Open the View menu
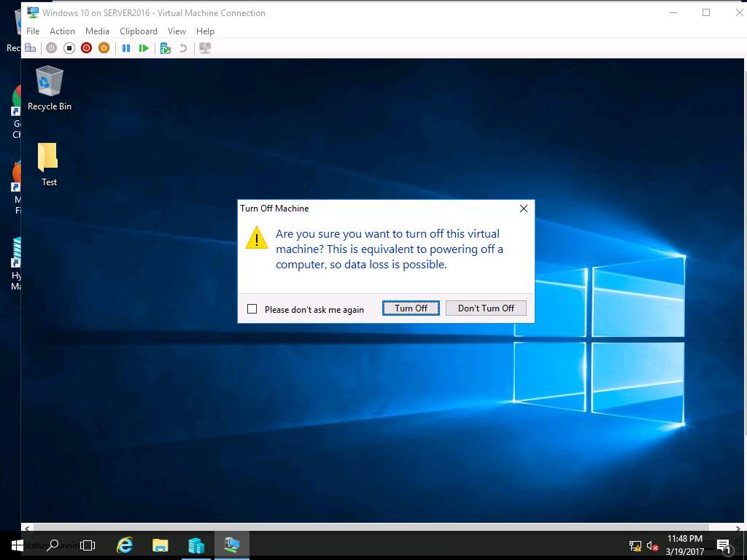Screen dimensions: 747x560 [177, 31]
